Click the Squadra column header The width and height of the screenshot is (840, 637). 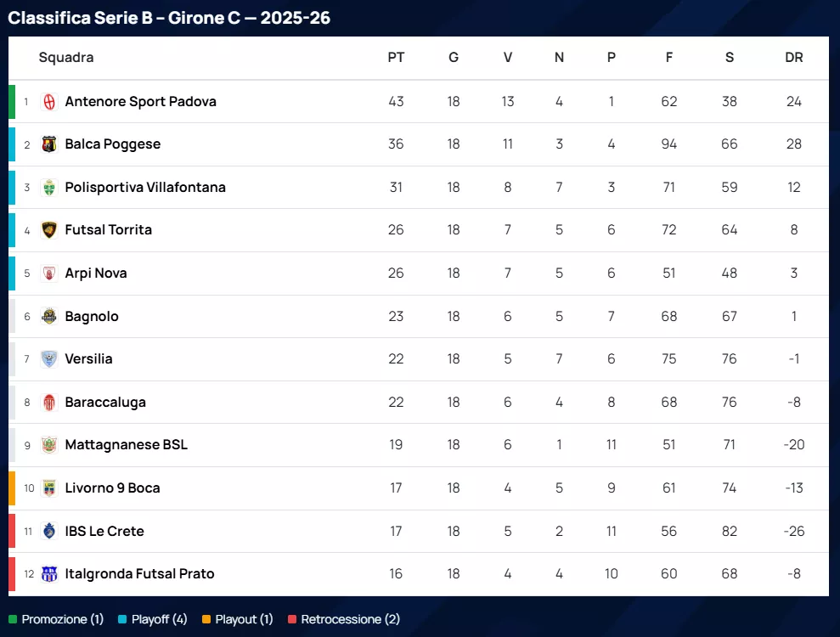(x=66, y=58)
